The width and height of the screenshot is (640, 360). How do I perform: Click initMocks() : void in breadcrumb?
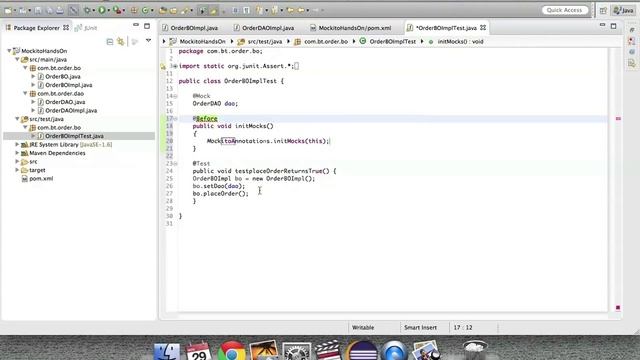(x=460, y=42)
